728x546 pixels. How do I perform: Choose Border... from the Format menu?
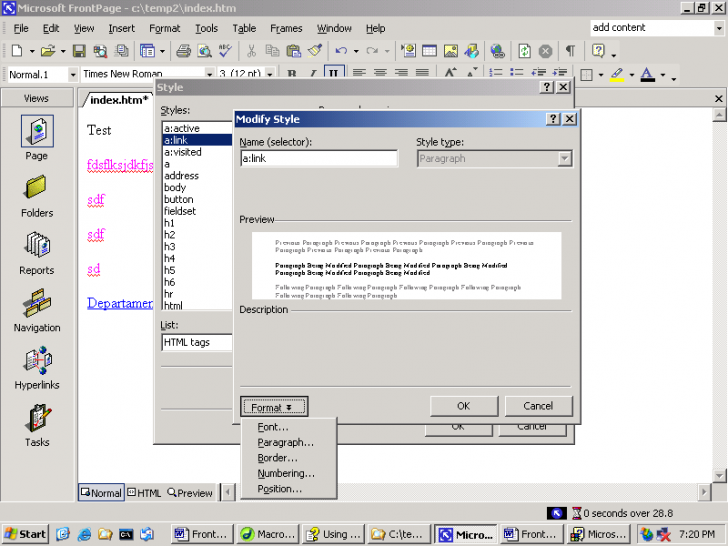point(277,458)
